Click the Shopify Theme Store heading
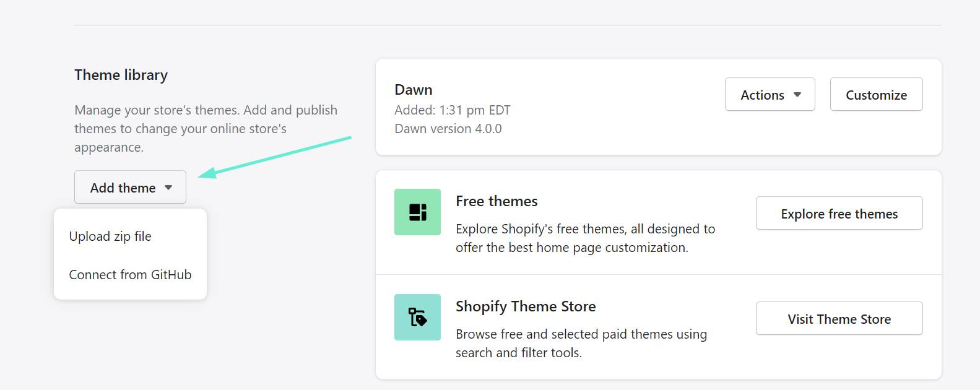980x390 pixels. 526,306
